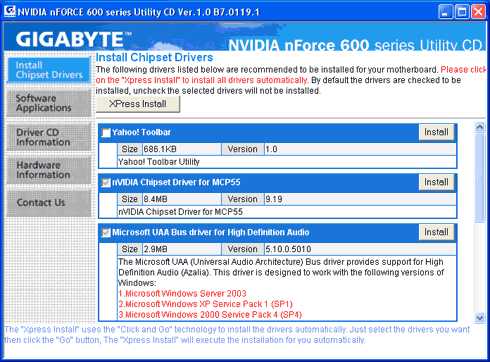Click Microsoft Windows 2000 Service Pack 4 line

210,315
